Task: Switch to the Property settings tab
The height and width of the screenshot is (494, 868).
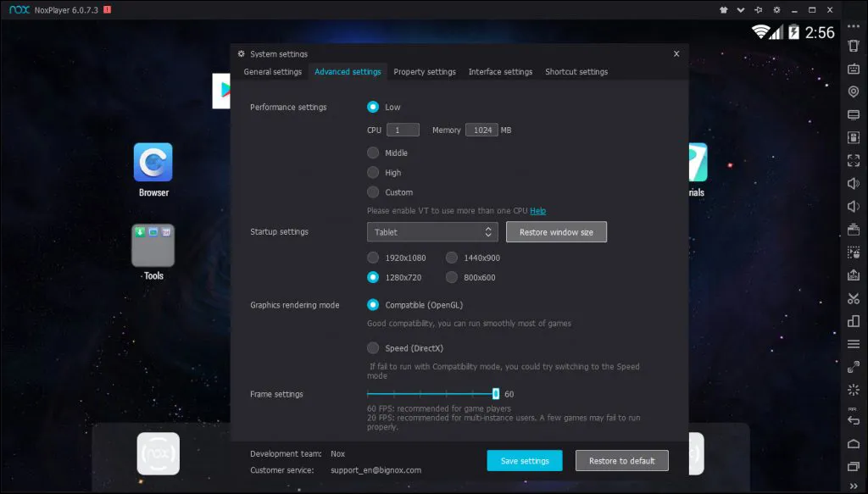Action: [425, 72]
